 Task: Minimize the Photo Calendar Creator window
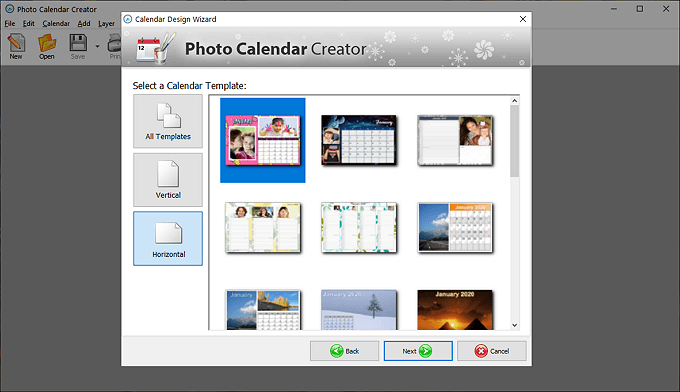(614, 9)
